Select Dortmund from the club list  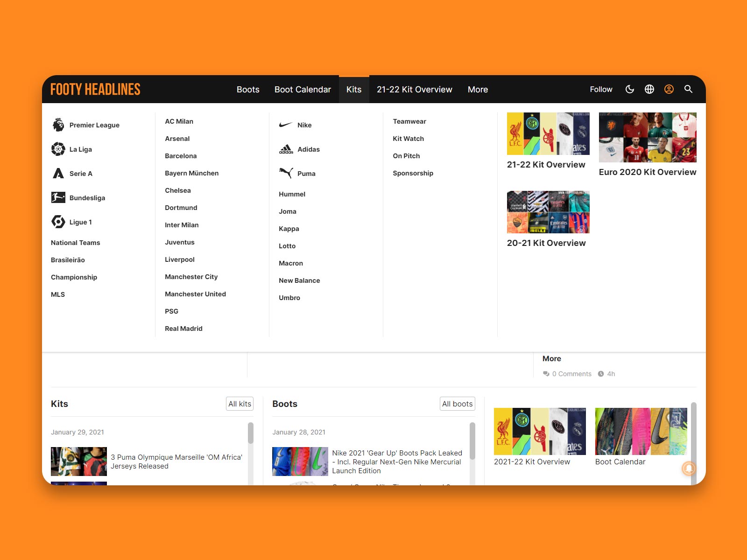[x=181, y=208]
